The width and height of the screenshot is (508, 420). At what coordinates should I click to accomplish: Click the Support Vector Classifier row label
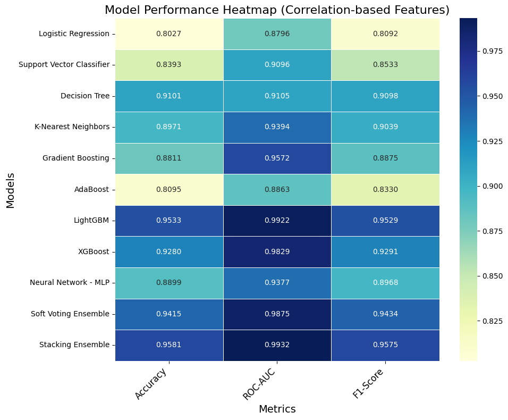(x=64, y=65)
